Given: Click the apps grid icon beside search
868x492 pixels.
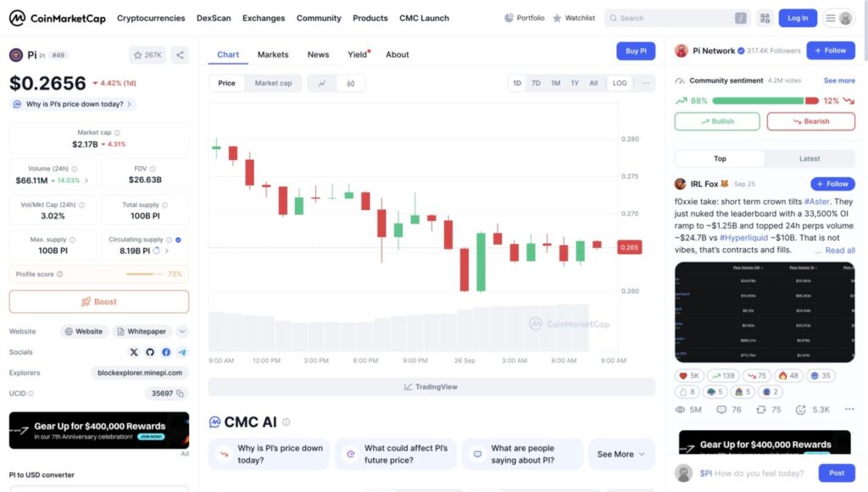Looking at the screenshot, I should 765,18.
